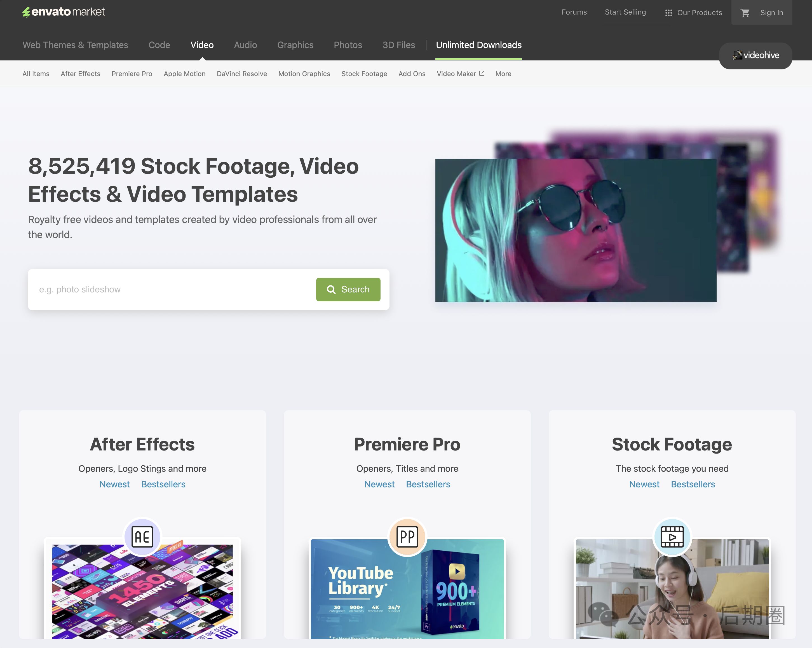The width and height of the screenshot is (812, 648).
Task: Click the videohive badge logo
Action: tap(755, 55)
